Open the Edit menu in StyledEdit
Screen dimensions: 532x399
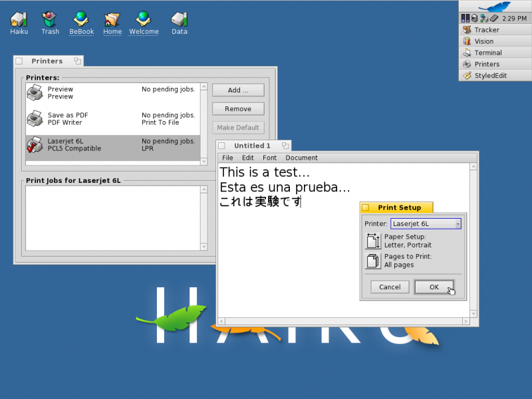tap(247, 158)
